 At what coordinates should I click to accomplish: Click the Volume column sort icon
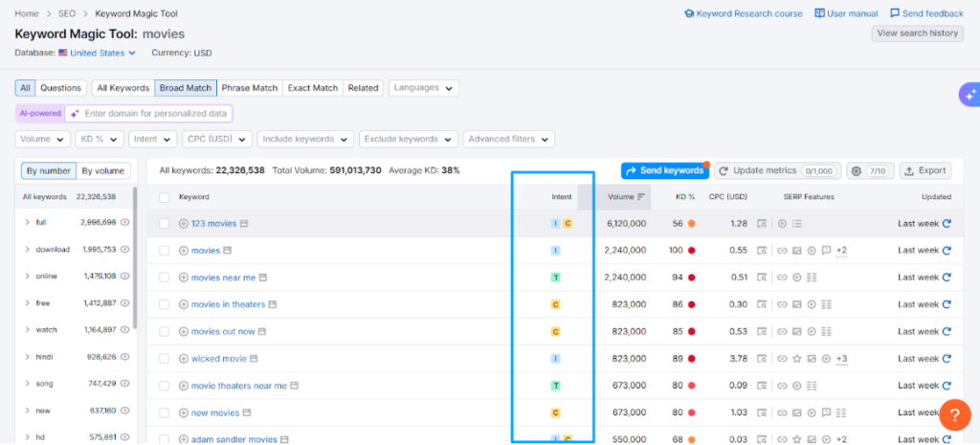point(640,197)
